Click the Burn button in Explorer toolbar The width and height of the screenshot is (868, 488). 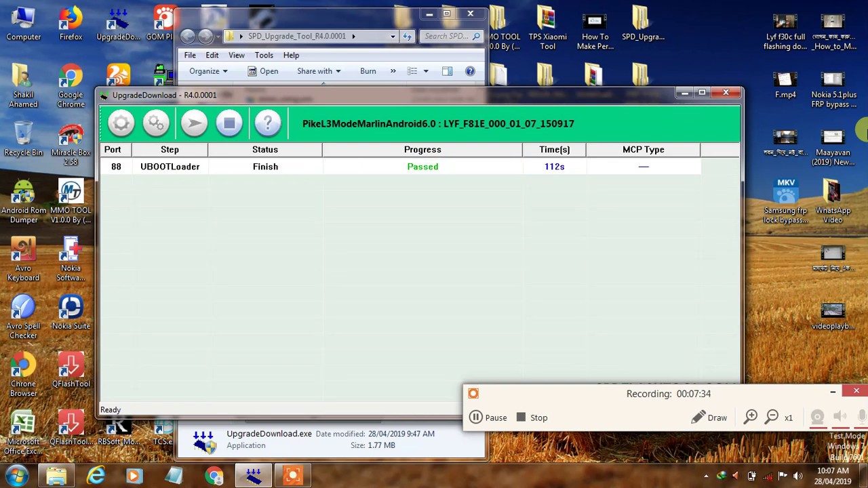368,71
